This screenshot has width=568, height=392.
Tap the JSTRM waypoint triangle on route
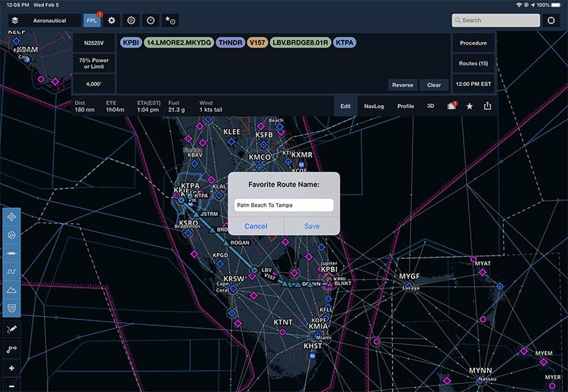click(x=196, y=214)
